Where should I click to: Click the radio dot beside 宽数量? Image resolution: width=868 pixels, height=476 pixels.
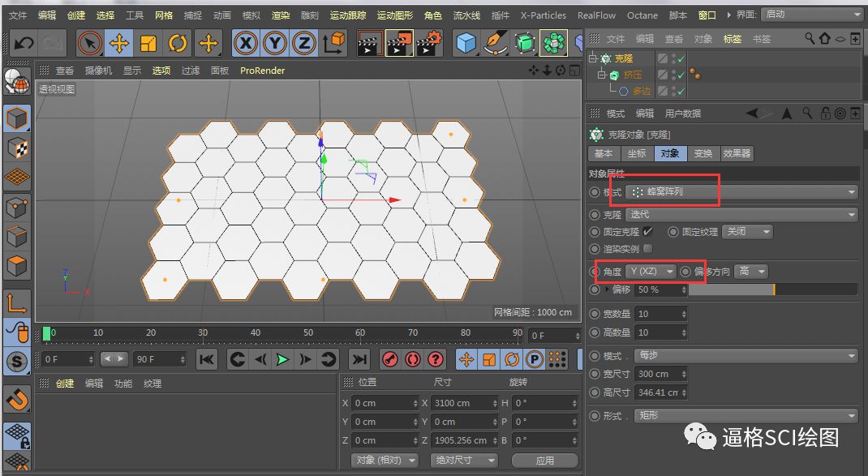click(x=595, y=314)
